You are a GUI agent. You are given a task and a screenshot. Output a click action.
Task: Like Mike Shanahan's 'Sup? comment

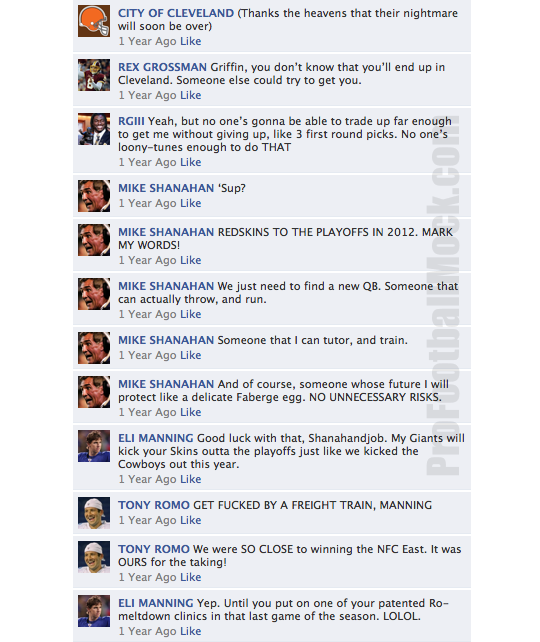190,203
